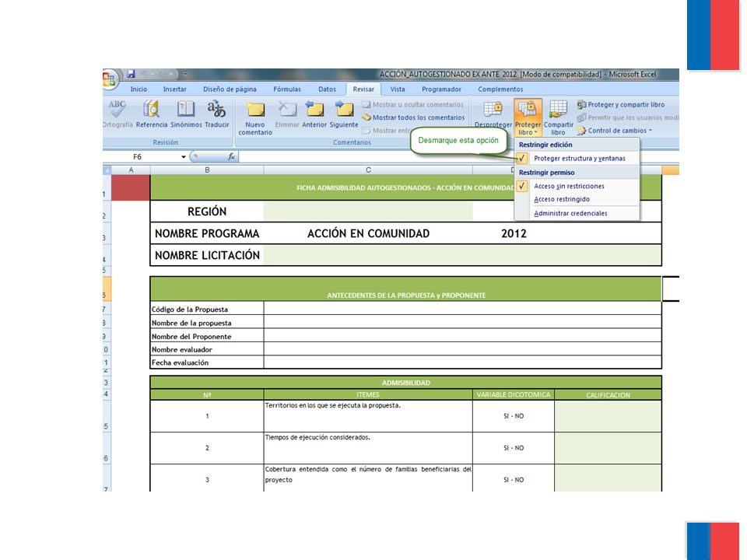Click the green REGIÓN input cell
The height and width of the screenshot is (560, 747).
click(x=368, y=211)
